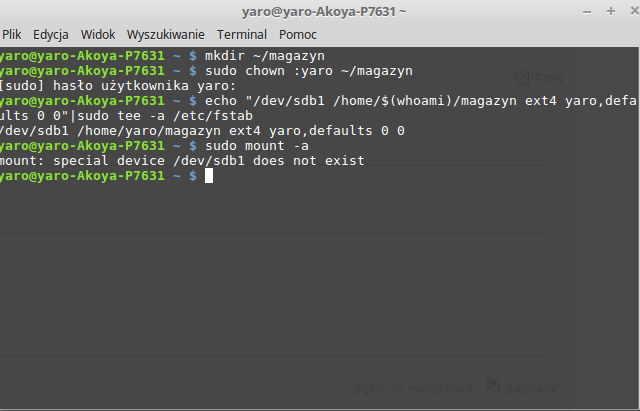Screen dimensions: 640x411
Task: Maximize the terminal window with plus icon
Action: coord(611,11)
